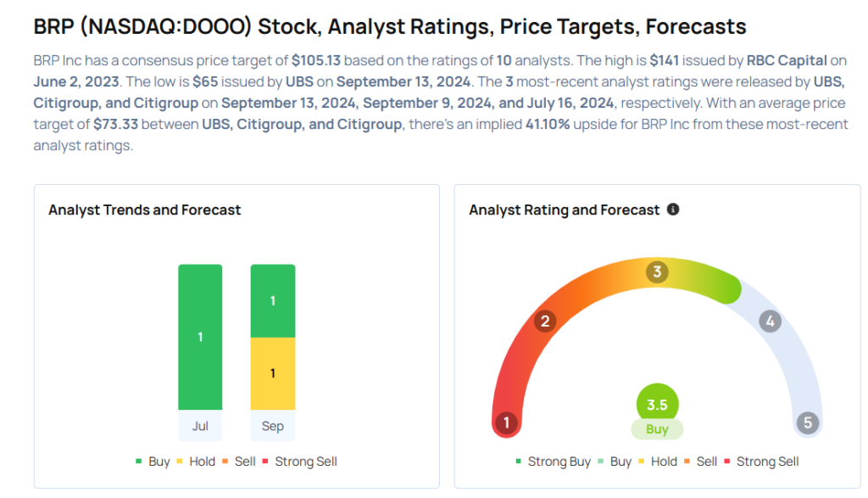Click gauge marker number 2
868x498 pixels.
pos(546,321)
